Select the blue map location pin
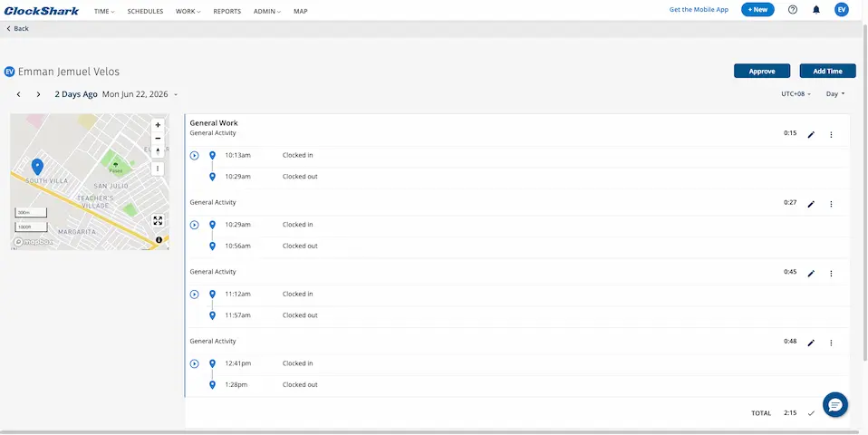868x435 pixels. (37, 167)
